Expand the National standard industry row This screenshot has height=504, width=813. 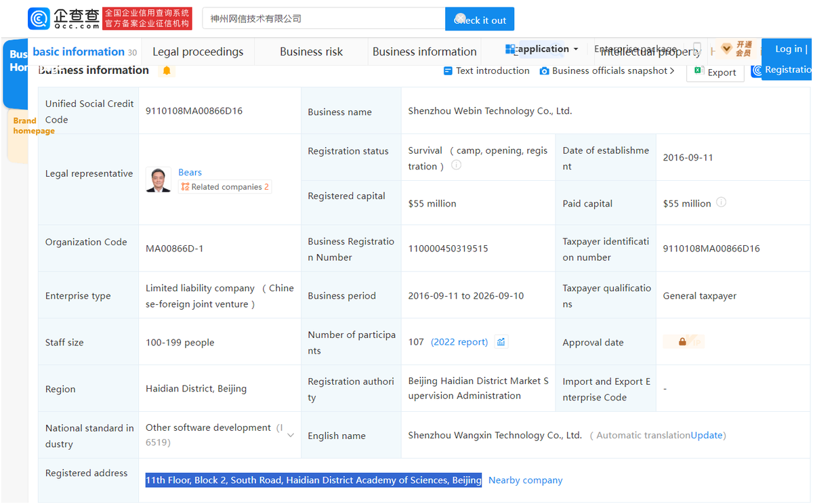pyautogui.click(x=291, y=435)
